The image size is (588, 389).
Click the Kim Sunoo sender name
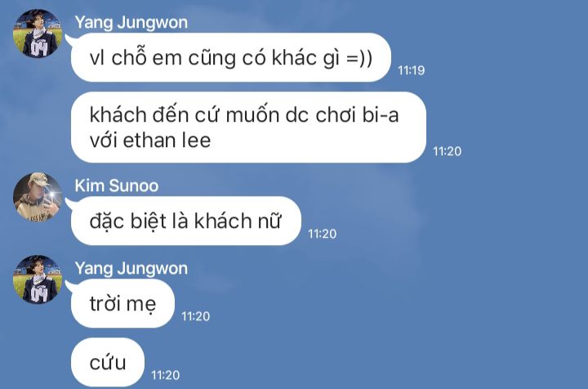point(116,186)
